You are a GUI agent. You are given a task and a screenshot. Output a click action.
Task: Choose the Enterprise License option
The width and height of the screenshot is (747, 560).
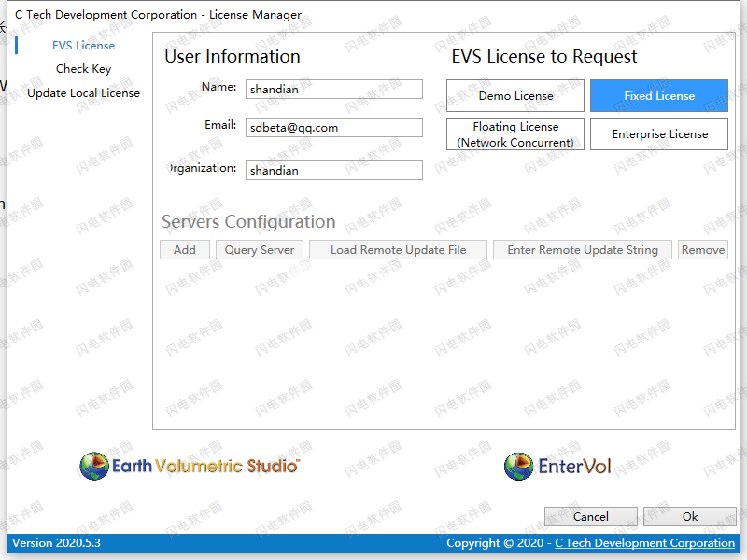coord(659,133)
